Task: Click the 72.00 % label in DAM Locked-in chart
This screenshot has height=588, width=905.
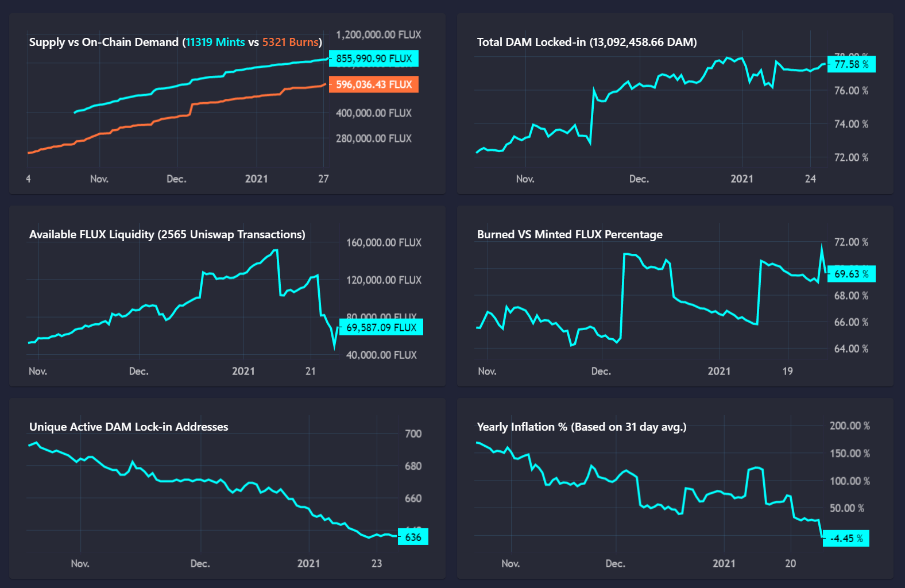Action: (x=851, y=157)
